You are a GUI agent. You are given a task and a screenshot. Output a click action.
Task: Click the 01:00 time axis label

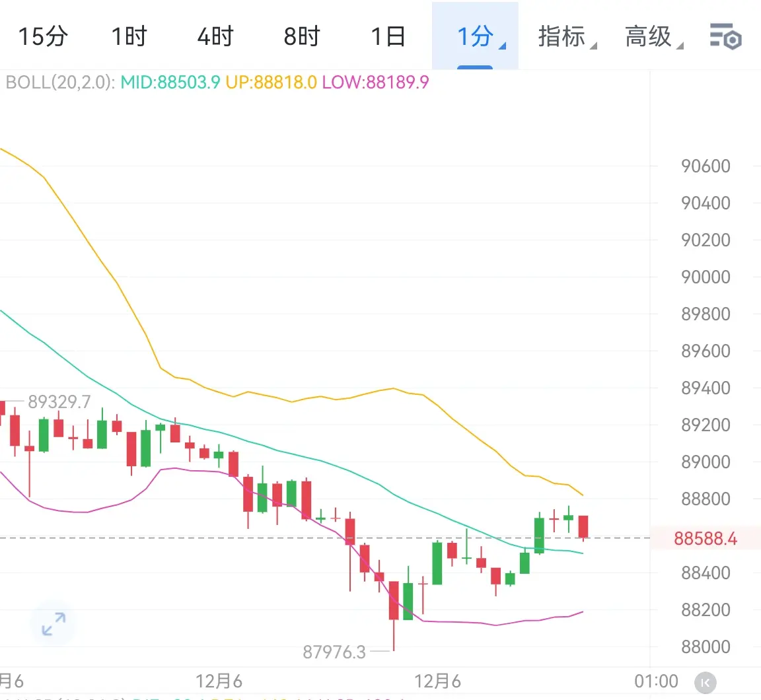(656, 681)
